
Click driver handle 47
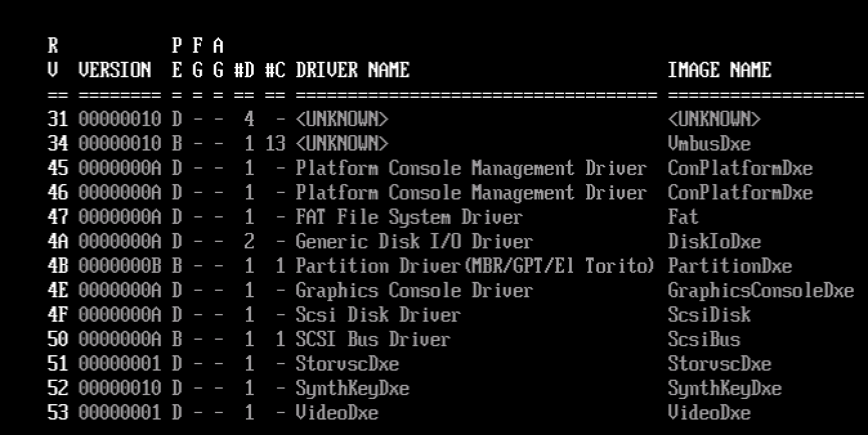point(57,217)
